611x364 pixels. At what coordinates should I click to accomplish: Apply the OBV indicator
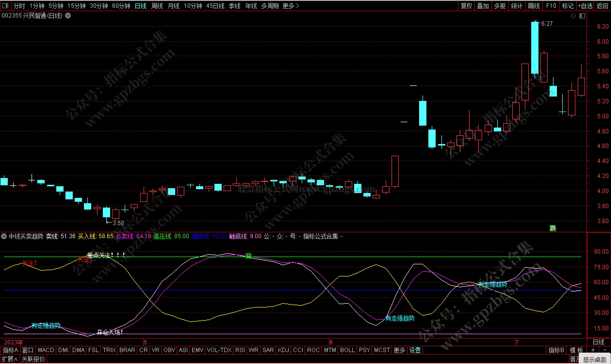pos(170,350)
